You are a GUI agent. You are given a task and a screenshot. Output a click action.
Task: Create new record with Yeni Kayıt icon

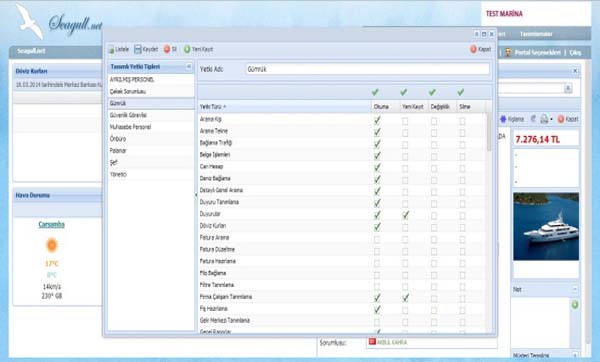[187, 49]
